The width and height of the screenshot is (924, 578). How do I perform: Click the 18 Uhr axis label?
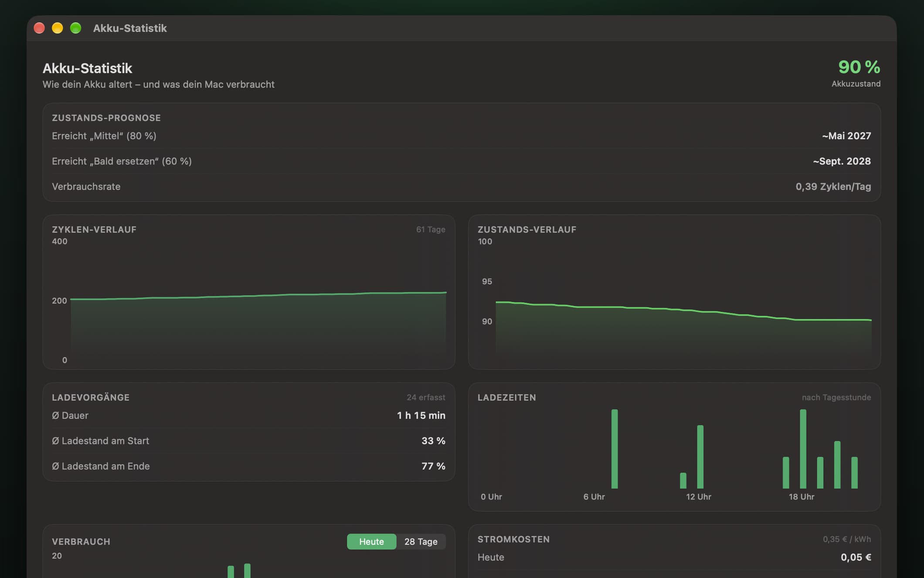(802, 497)
